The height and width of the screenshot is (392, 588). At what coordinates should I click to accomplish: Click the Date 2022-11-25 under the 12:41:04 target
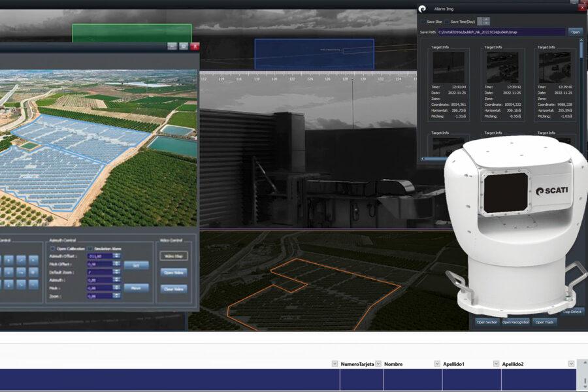(457, 93)
